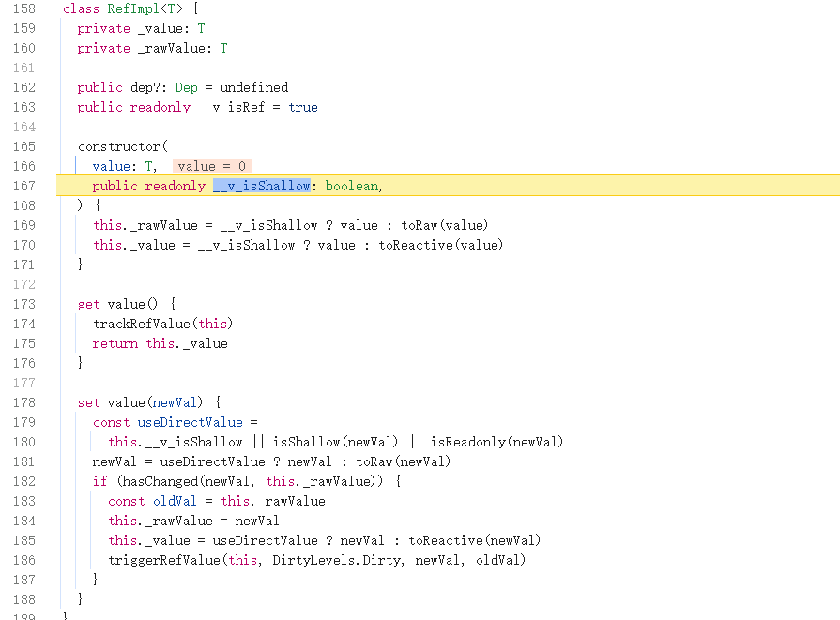Screen dimensions: 840x620
Task: Click line number 178 in the gutter
Action: click(25, 402)
